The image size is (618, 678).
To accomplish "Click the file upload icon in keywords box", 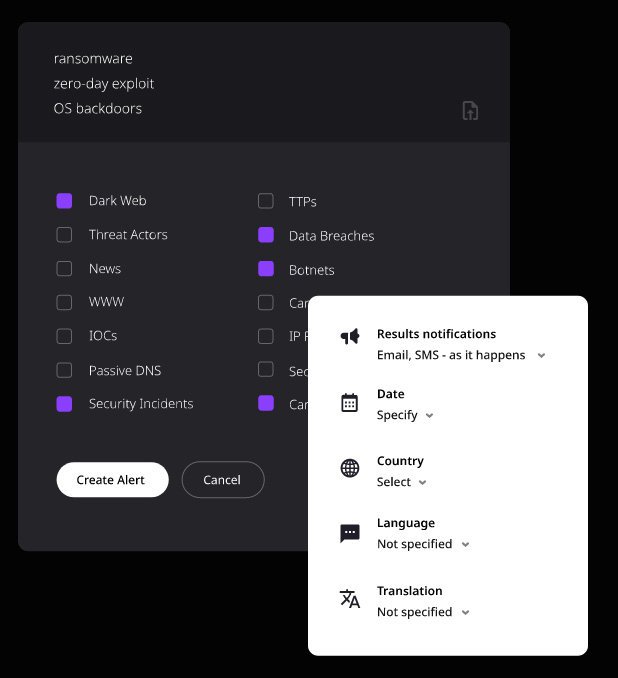I will (470, 111).
